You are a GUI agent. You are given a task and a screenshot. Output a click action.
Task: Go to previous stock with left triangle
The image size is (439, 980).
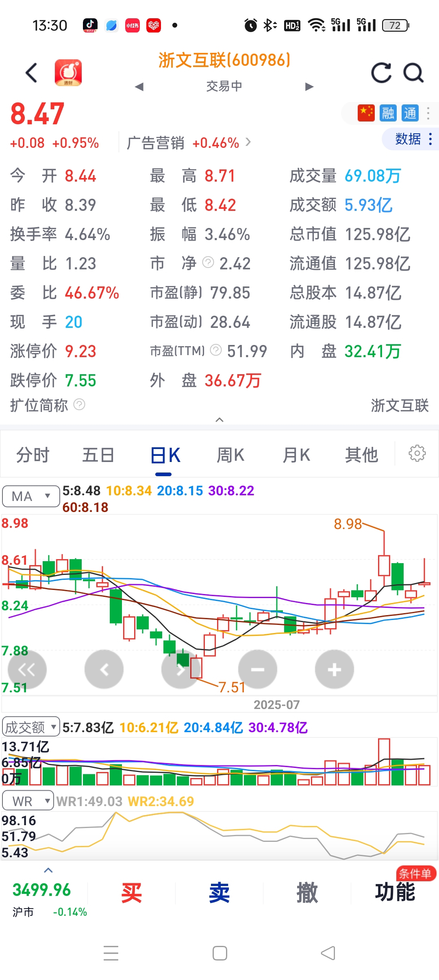pos(139,87)
